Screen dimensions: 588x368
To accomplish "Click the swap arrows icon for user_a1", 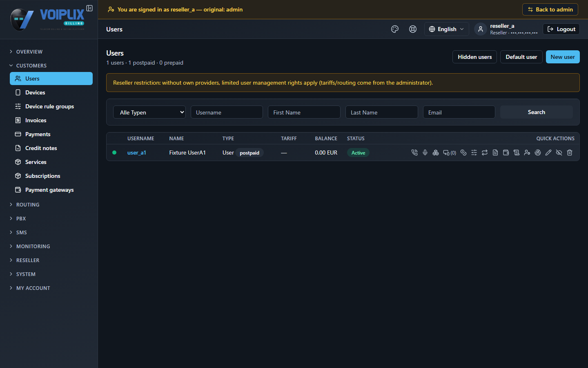I will click(x=485, y=153).
